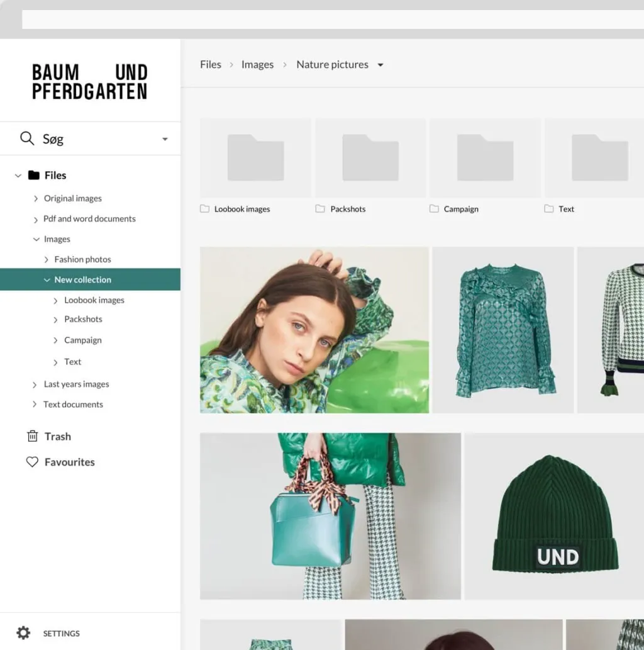Select Pdf and word documents folder
Viewport: 644px width, 650px height.
[89, 218]
